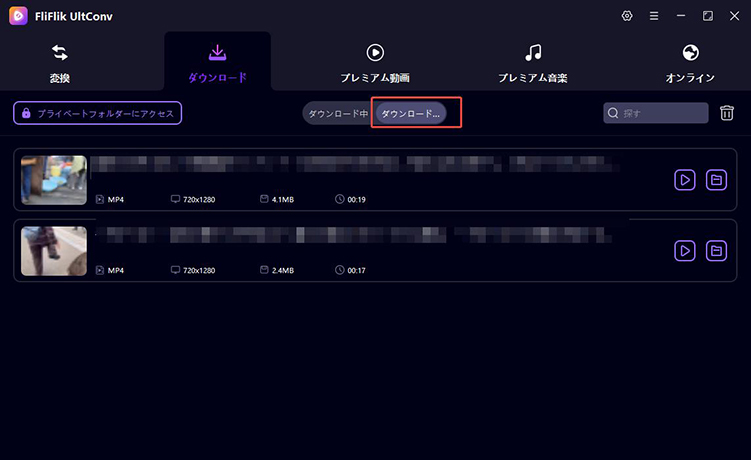Click 720x1280 resolution of 2.4MB video
Screen dimensions: 751x460
click(x=199, y=270)
